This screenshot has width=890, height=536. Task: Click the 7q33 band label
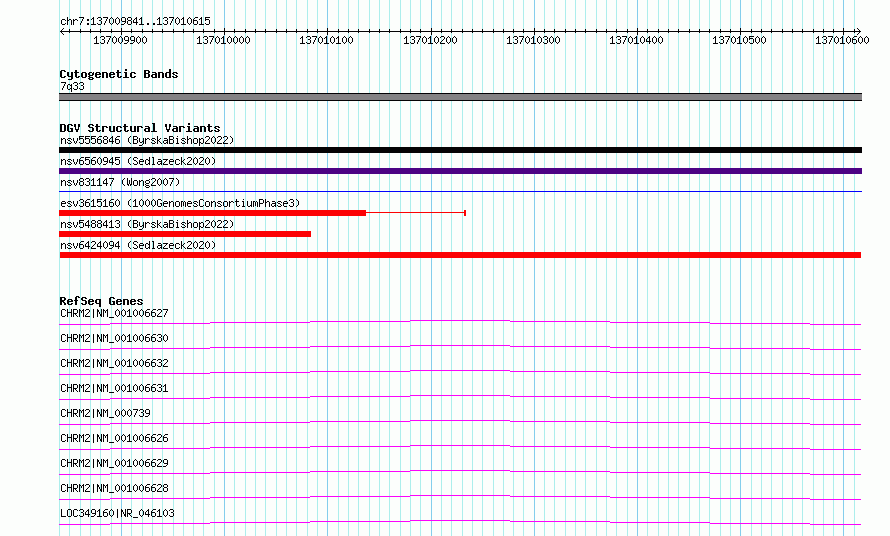point(72,86)
